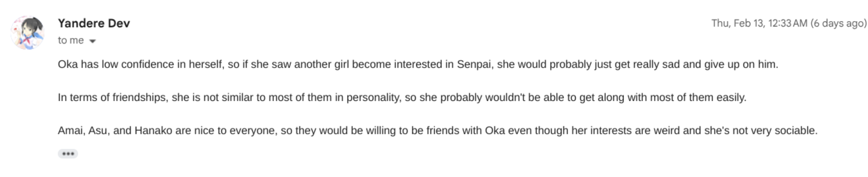The height and width of the screenshot is (177, 868).
Task: Click the word "personality" in the second paragraph
Action: point(373,97)
